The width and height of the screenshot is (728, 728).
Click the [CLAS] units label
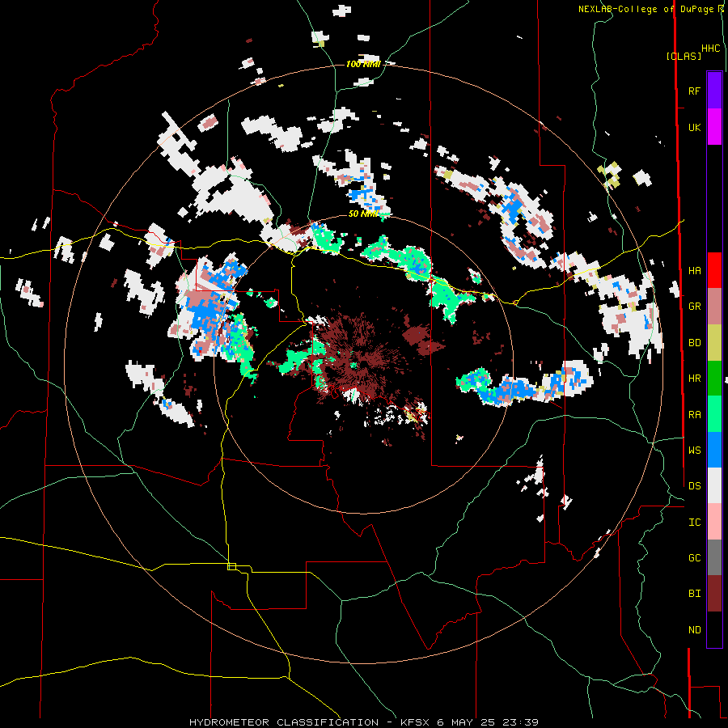pos(684,56)
